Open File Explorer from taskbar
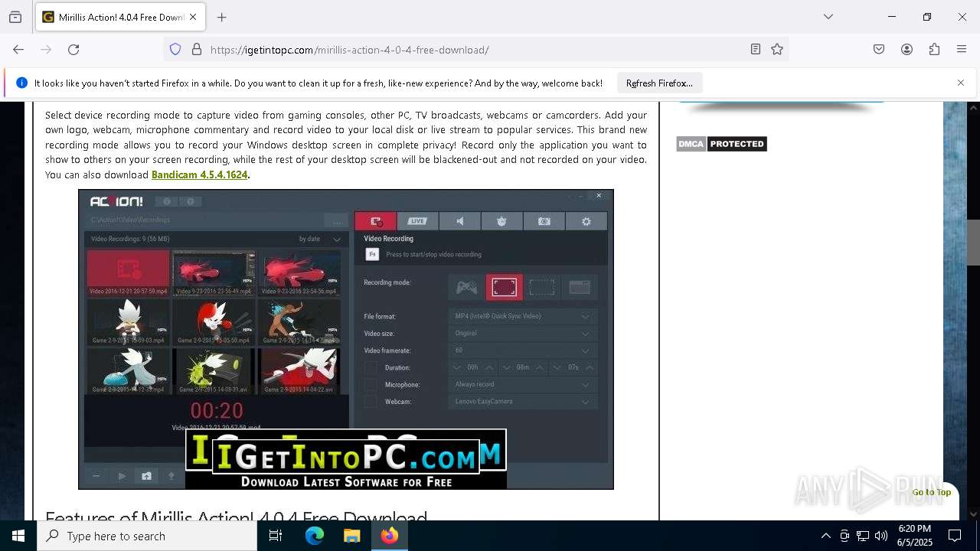The height and width of the screenshot is (551, 980). 351,536
